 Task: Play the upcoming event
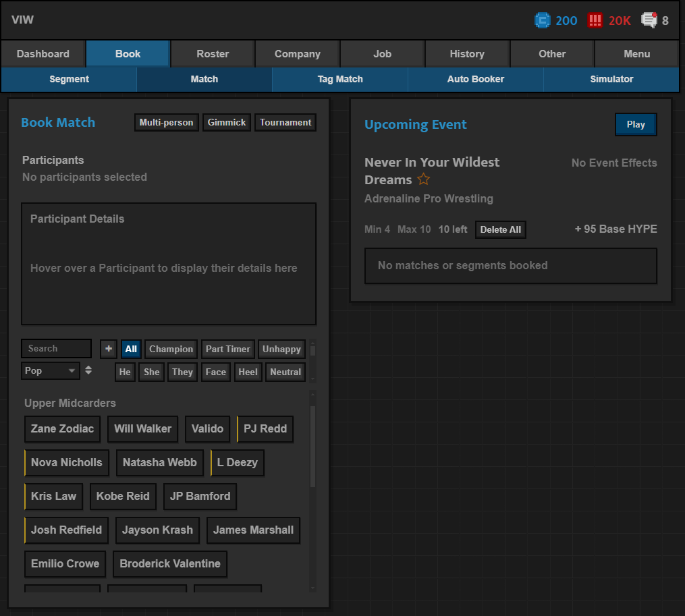point(636,125)
